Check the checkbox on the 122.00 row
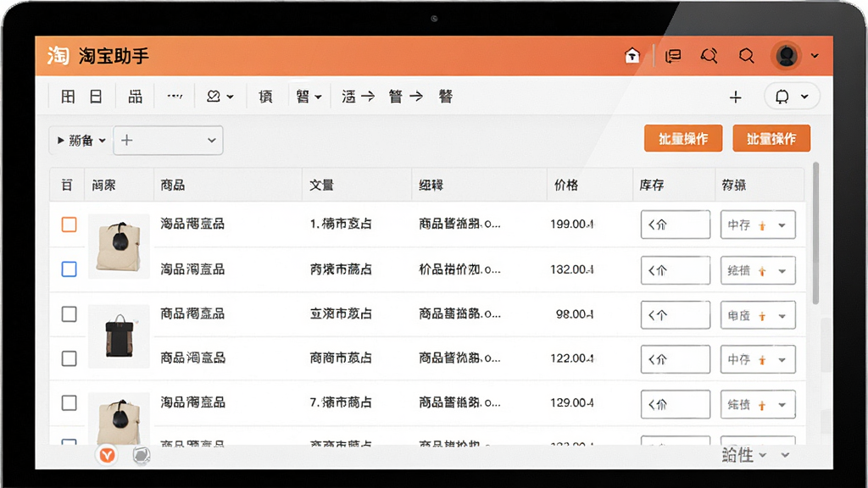Screen dimensions: 868x488 70,358
